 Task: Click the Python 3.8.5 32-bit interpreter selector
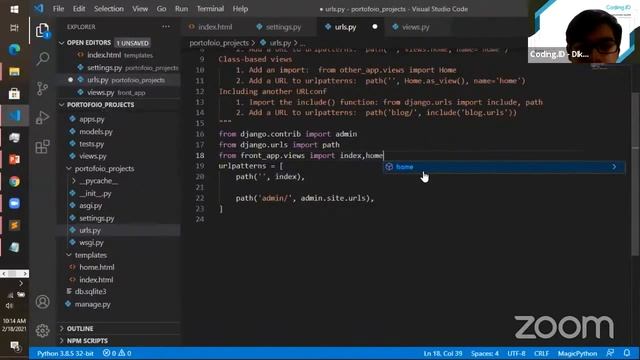65,353
